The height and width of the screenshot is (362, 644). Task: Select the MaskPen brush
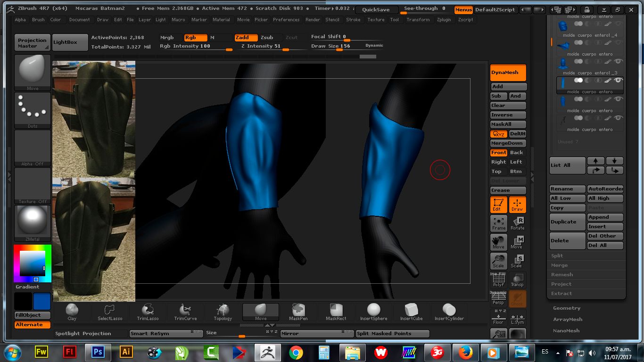[298, 312]
